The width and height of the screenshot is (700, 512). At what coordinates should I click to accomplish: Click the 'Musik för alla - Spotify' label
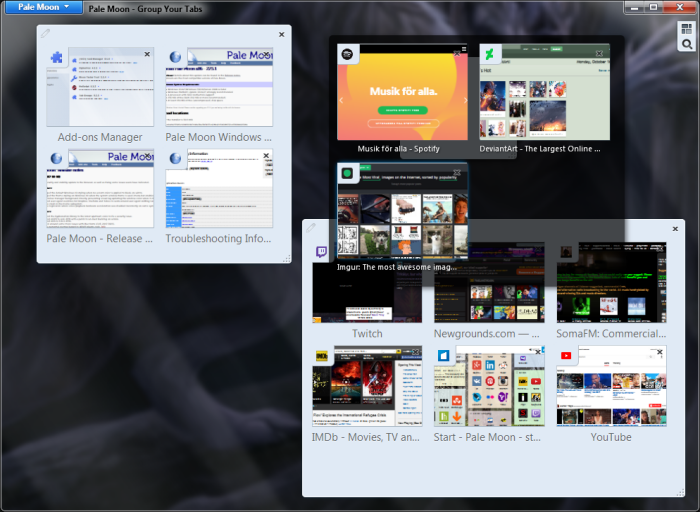(399, 149)
